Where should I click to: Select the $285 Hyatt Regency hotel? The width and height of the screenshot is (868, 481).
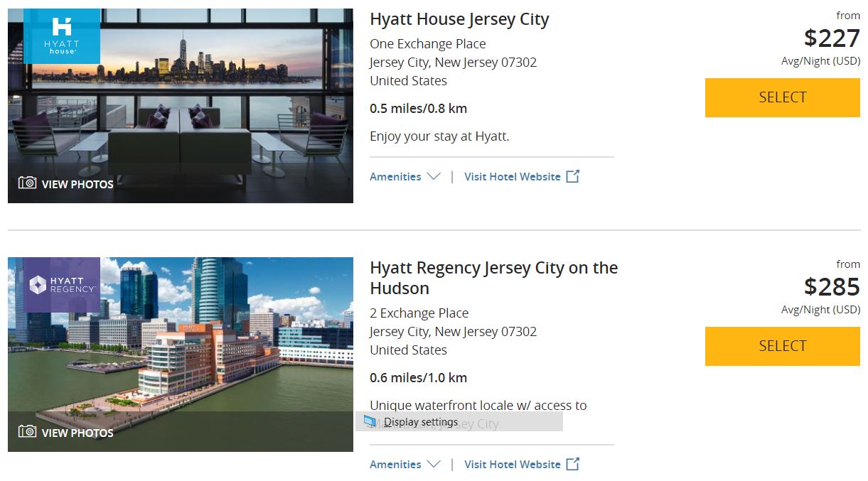[x=783, y=346]
